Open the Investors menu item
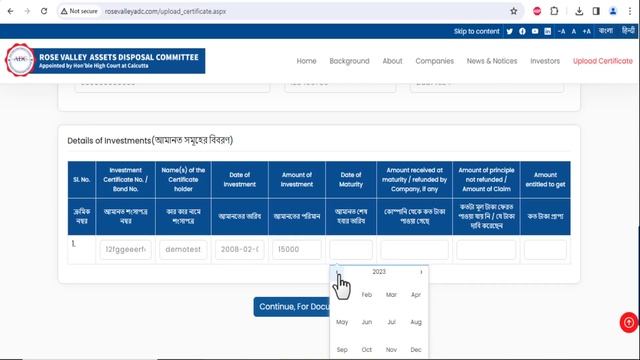640x360 pixels. coord(545,61)
